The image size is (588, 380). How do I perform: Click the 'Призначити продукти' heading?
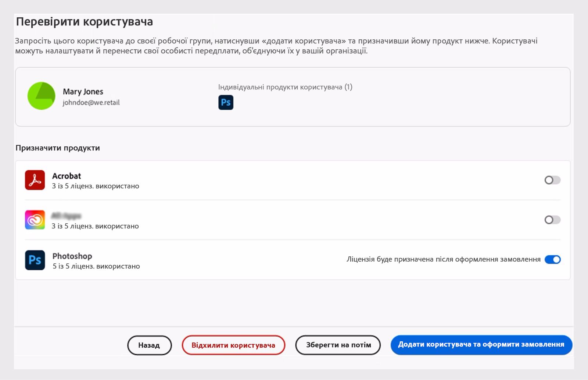(58, 148)
